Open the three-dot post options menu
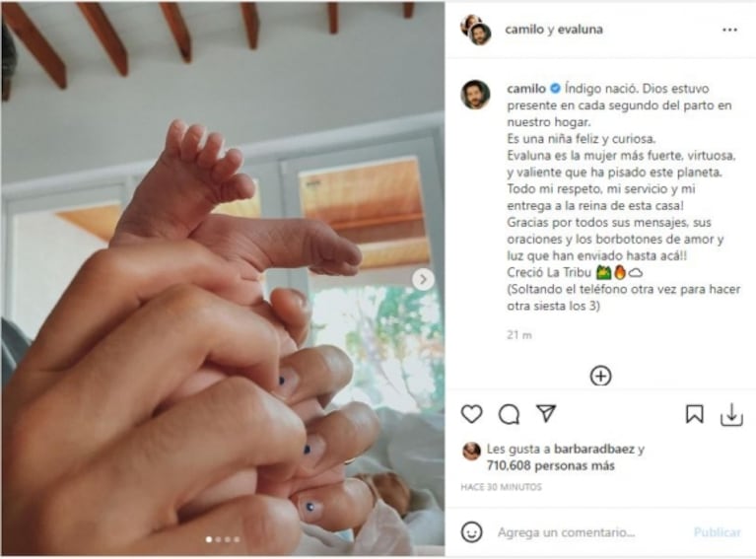This screenshot has height=559, width=756. tap(729, 30)
